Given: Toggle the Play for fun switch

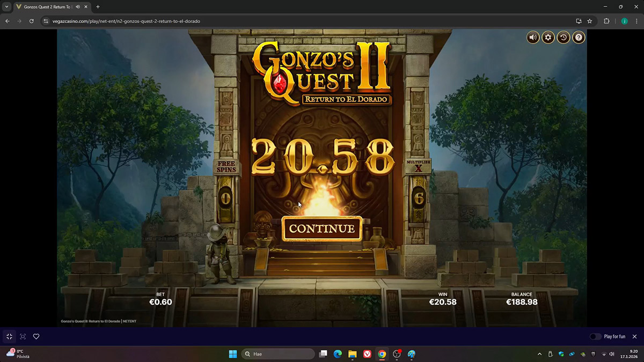Looking at the screenshot, I should click(x=595, y=337).
